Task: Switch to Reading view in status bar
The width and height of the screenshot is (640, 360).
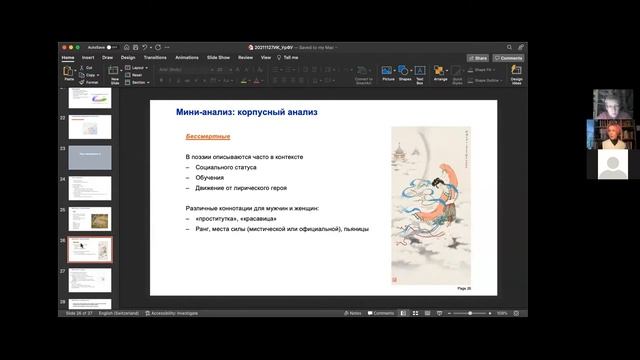Action: tap(427, 313)
